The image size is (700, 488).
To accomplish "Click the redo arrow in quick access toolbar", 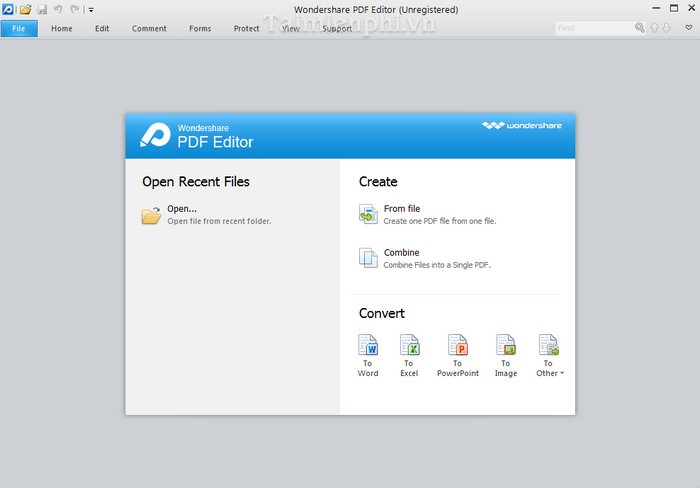I will 75,9.
